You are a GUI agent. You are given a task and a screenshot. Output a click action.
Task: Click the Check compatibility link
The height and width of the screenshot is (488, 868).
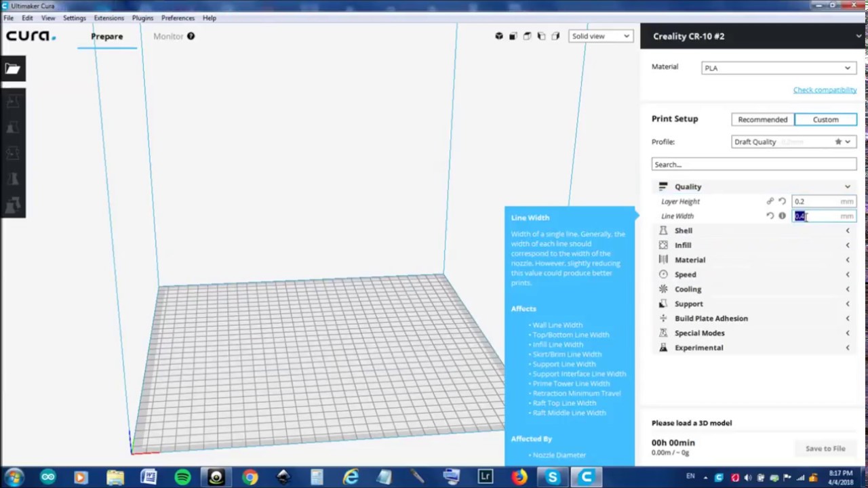pos(825,90)
